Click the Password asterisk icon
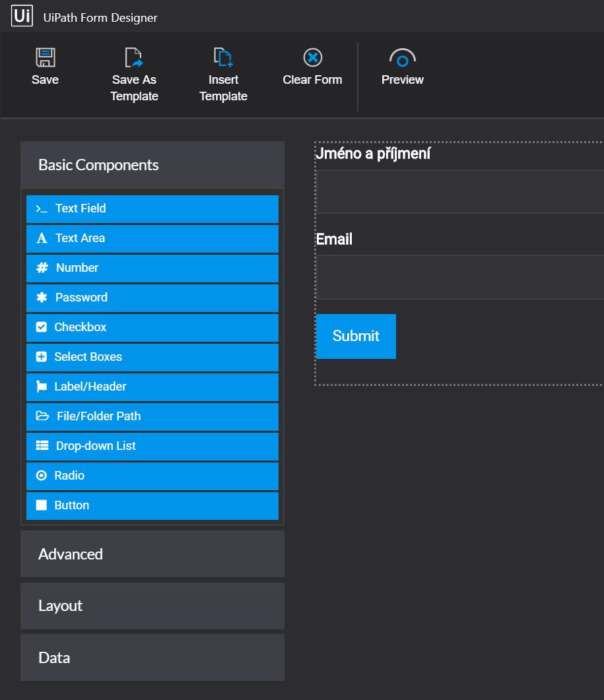Image resolution: width=604 pixels, height=700 pixels. [42, 298]
